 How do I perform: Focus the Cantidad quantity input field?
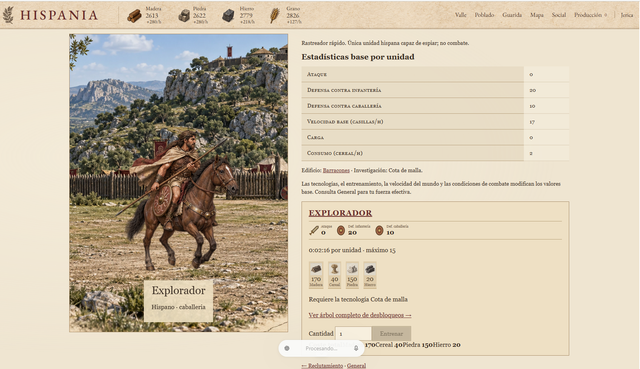tap(353, 333)
